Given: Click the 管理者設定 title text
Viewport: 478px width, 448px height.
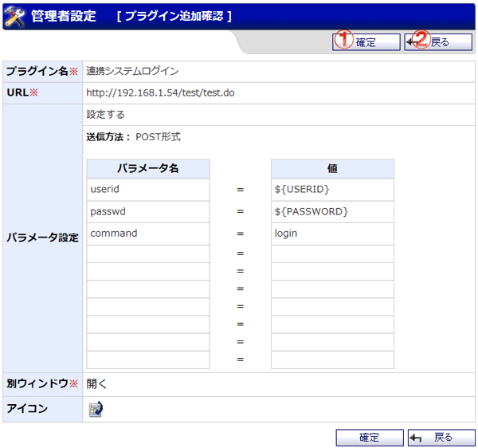Looking at the screenshot, I should tap(63, 16).
